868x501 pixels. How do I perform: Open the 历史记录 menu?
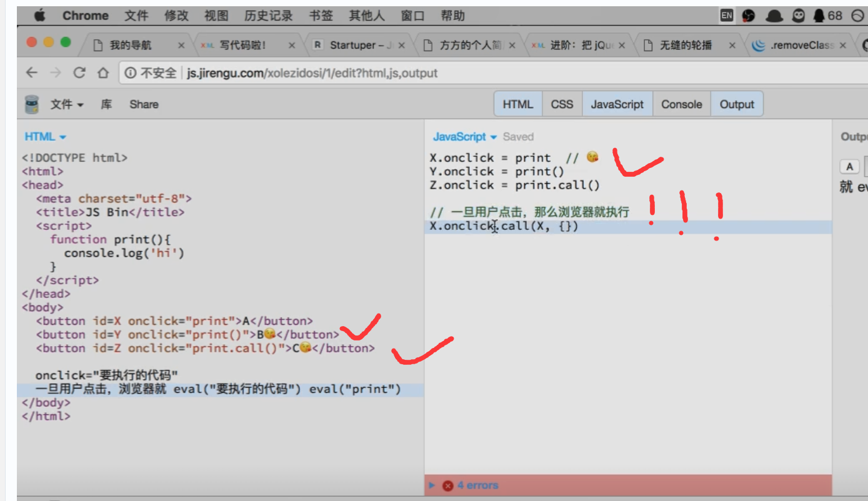click(269, 16)
